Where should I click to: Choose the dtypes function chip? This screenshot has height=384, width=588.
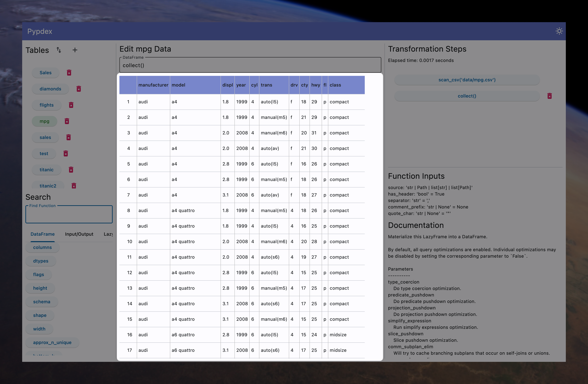click(41, 261)
